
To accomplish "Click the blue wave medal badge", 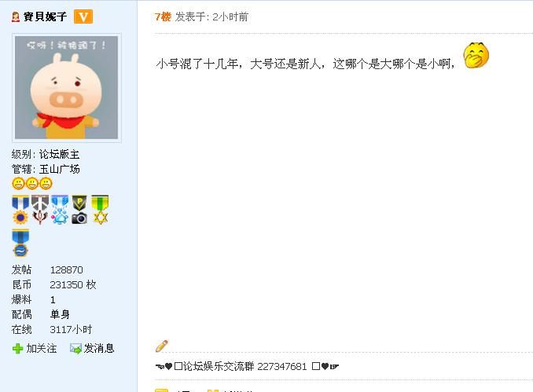I will pos(20,243).
